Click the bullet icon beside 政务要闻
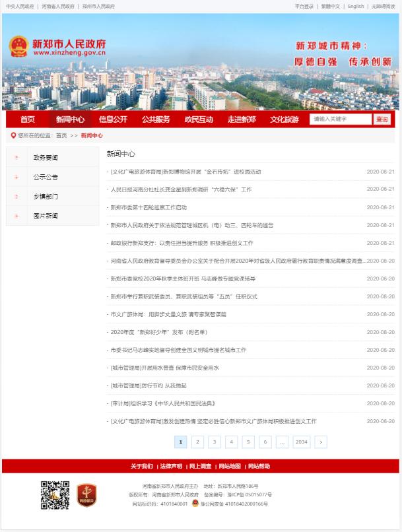Image resolution: width=402 pixels, height=532 pixels. pyautogui.click(x=17, y=158)
